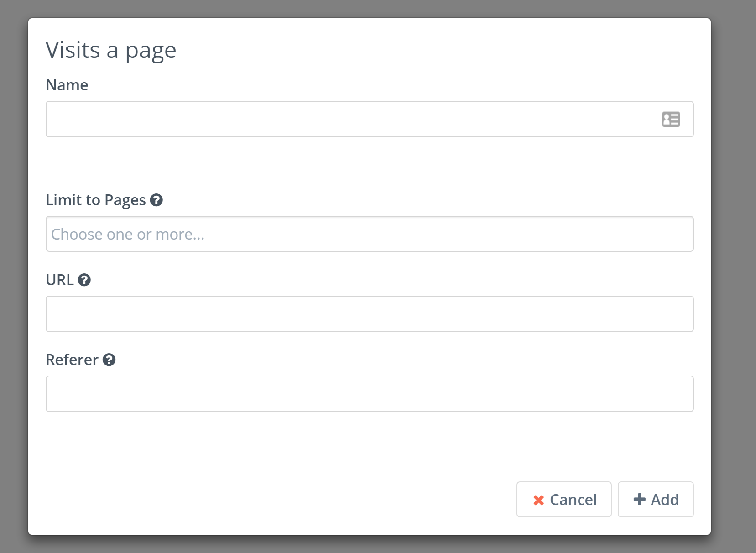The width and height of the screenshot is (756, 553).
Task: Click the contact card icon in Name field
Action: [x=671, y=119]
